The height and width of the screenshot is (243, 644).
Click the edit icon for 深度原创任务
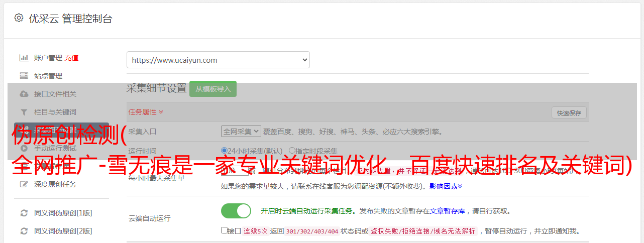pyautogui.click(x=24, y=184)
